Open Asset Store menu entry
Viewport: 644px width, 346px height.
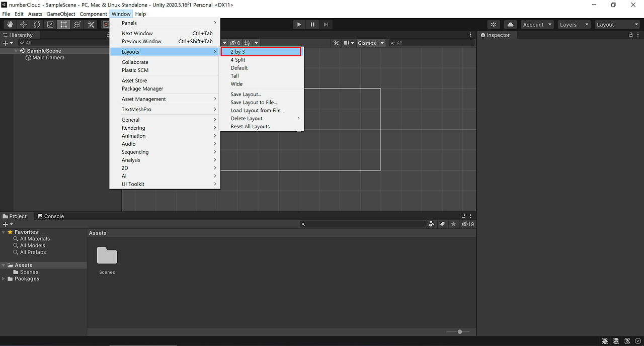(165, 81)
